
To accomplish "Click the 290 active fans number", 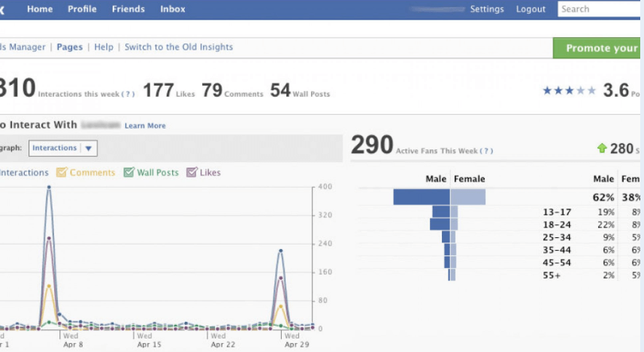I will pyautogui.click(x=372, y=145).
